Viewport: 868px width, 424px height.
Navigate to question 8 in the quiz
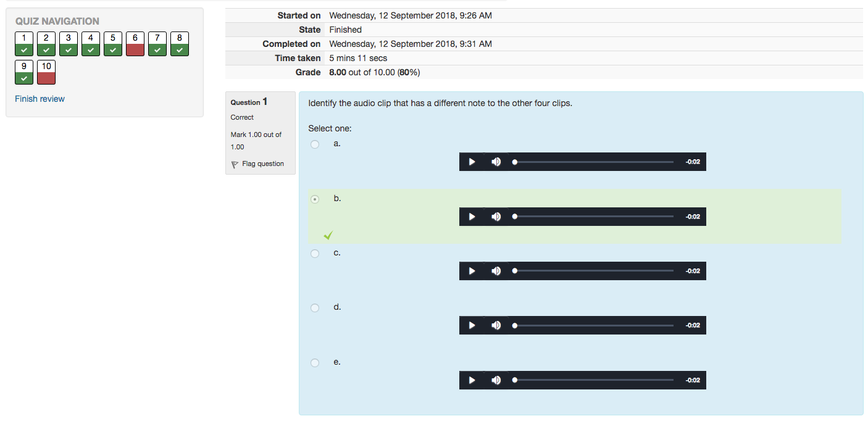(x=180, y=44)
